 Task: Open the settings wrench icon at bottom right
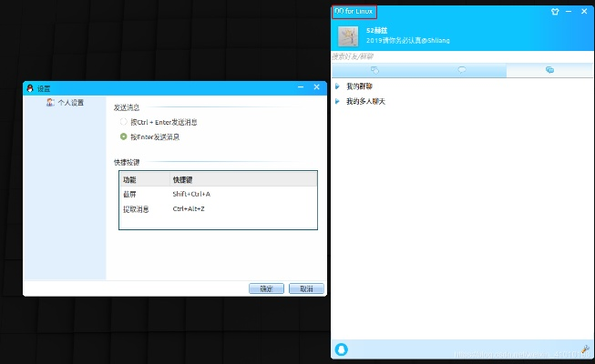coord(584,349)
